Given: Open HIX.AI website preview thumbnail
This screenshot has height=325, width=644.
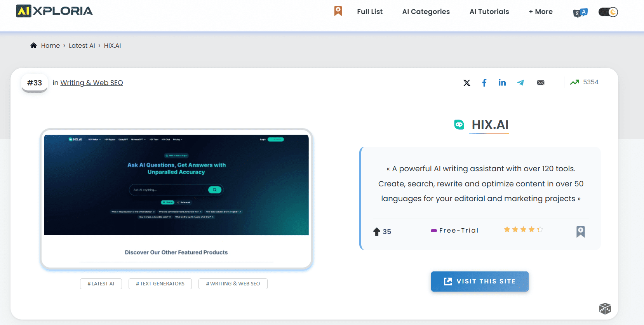Looking at the screenshot, I should tap(176, 199).
